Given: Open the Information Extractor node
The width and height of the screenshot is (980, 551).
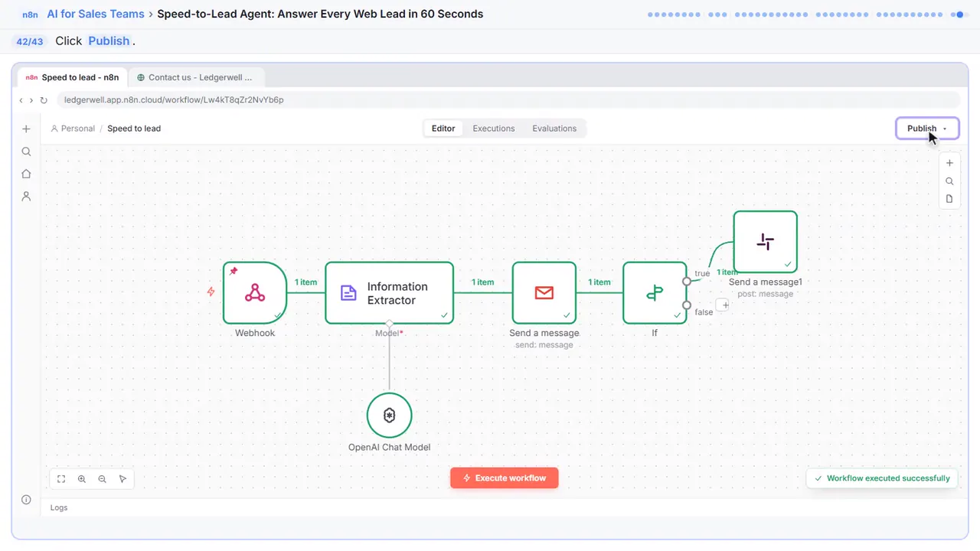Looking at the screenshot, I should point(389,292).
